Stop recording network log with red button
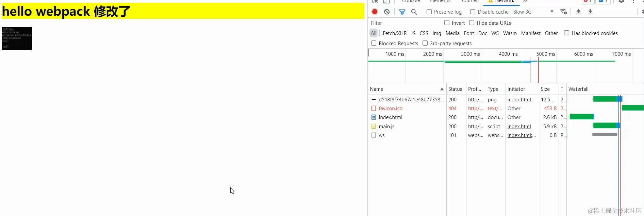 coord(375,12)
